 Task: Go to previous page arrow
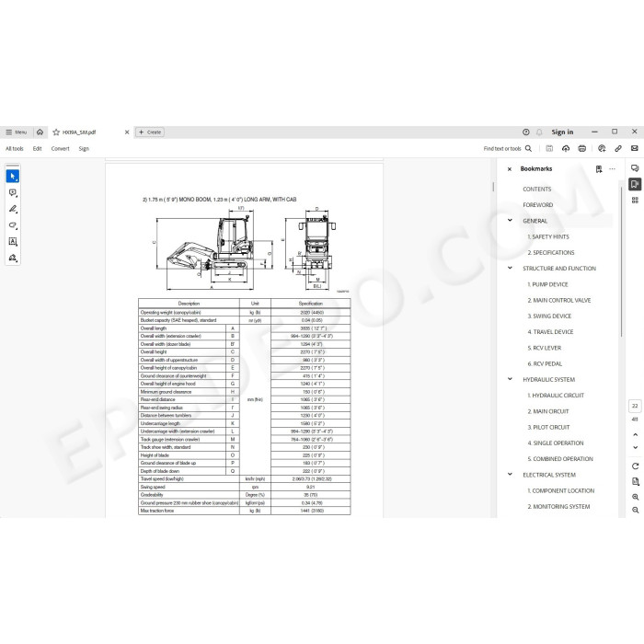point(636,434)
